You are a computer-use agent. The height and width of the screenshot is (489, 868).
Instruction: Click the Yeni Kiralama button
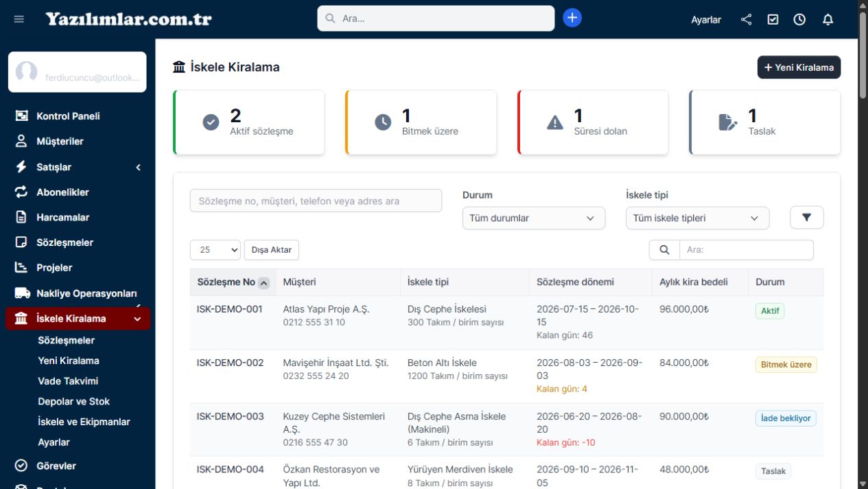click(x=799, y=67)
